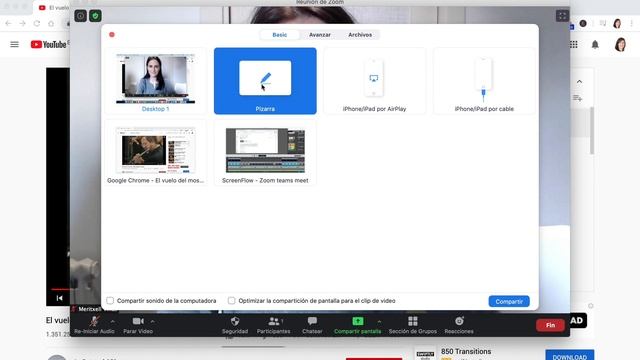Switch to the Avanzar tab

point(320,35)
